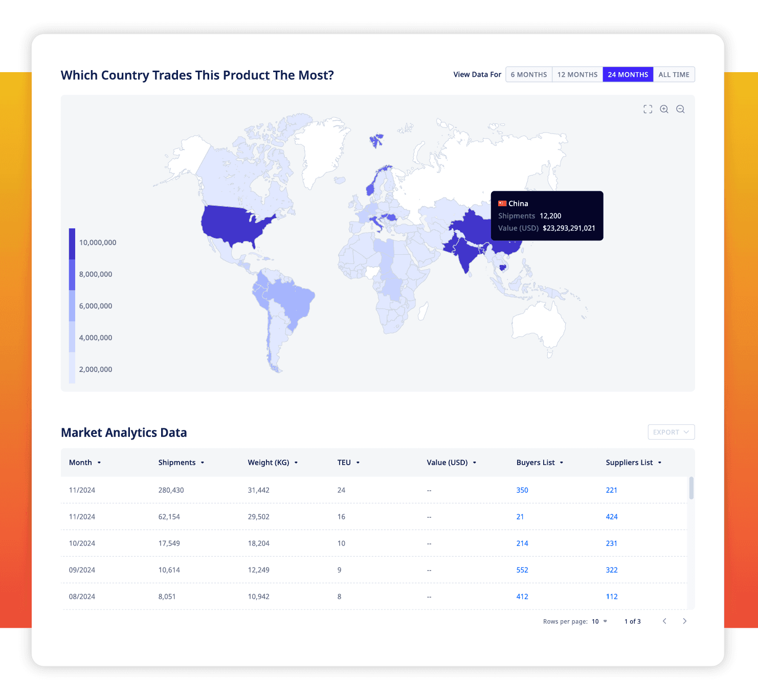Open buyers list link 552
758x700 pixels.
tap(522, 570)
